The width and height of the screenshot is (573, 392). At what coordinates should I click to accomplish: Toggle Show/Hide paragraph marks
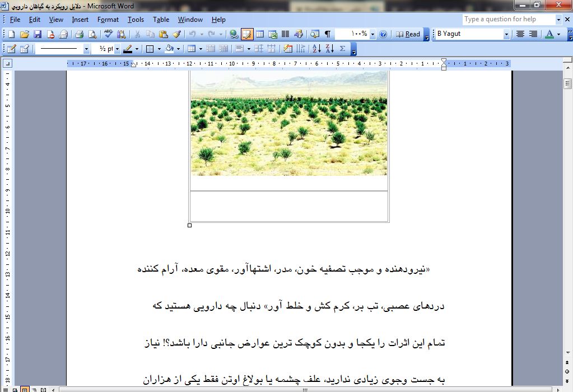(328, 34)
